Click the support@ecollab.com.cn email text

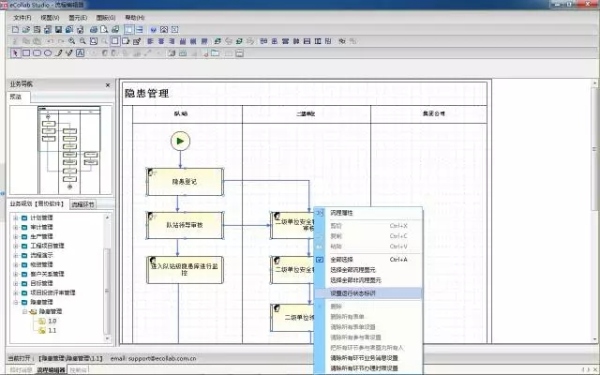pos(162,359)
